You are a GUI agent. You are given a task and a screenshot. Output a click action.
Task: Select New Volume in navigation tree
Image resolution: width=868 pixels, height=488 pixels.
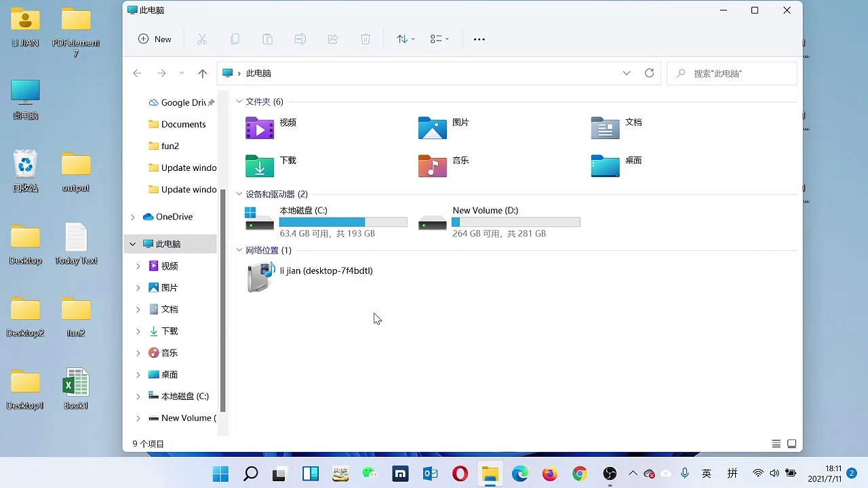182,418
